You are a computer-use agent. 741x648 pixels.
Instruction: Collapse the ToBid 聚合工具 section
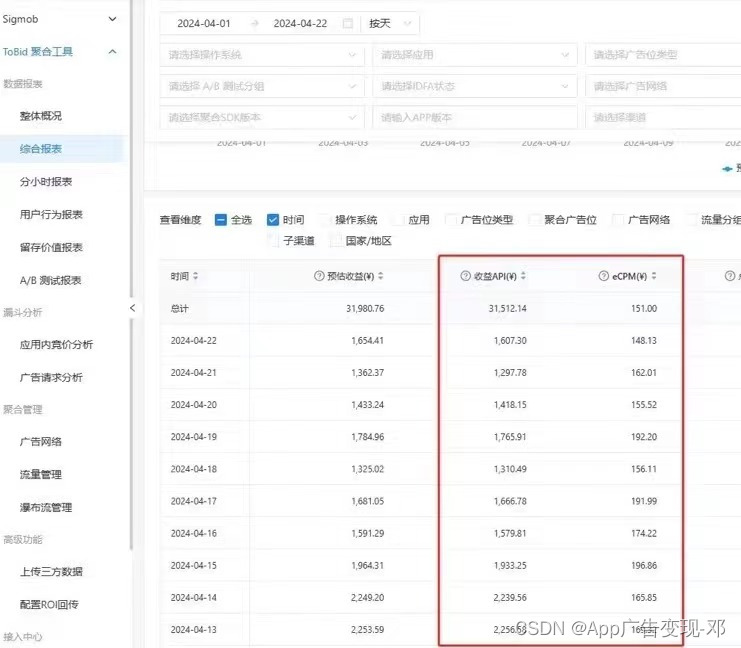pyautogui.click(x=112, y=52)
